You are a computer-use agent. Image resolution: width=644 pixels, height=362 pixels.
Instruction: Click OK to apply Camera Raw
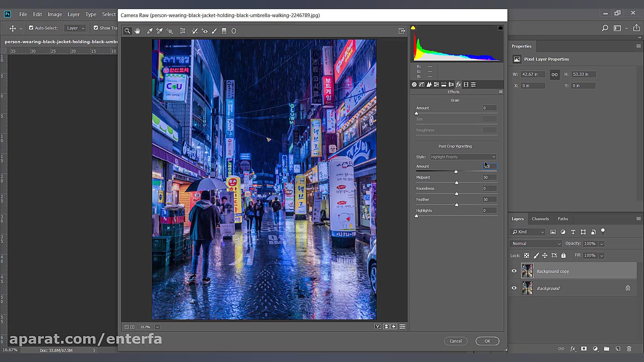(487, 341)
